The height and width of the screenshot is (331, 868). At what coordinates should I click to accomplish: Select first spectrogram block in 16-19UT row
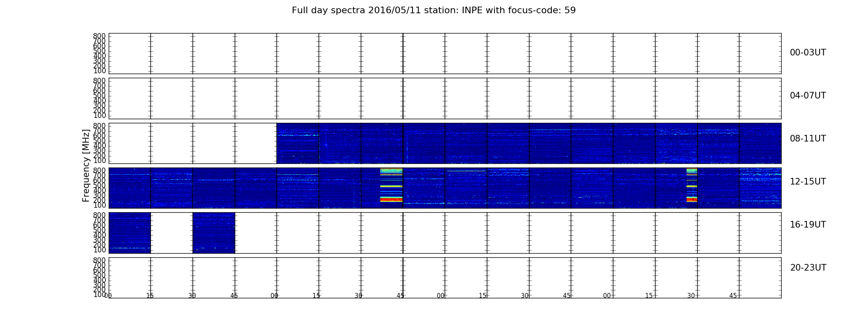(129, 233)
